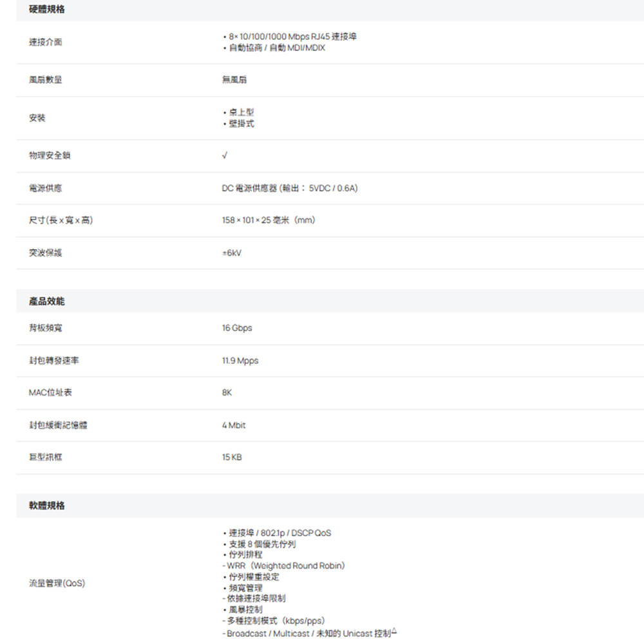
Task: Select the DC 電源供應器 output value
Action: 290,188
